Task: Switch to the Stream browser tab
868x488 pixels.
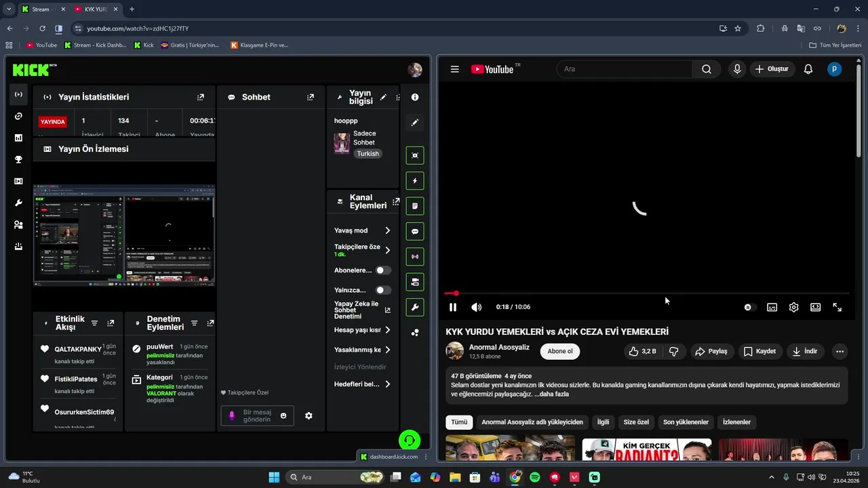Action: pyautogui.click(x=41, y=9)
